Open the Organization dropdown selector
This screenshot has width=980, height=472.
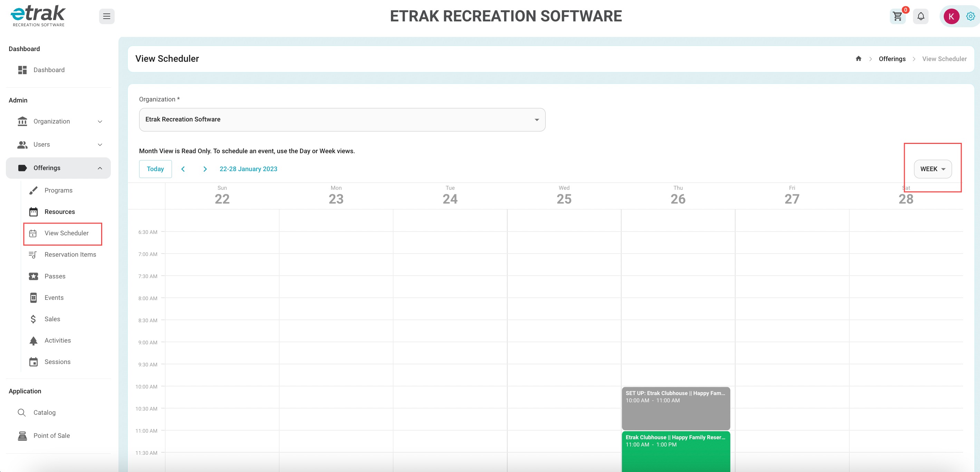pyautogui.click(x=342, y=120)
